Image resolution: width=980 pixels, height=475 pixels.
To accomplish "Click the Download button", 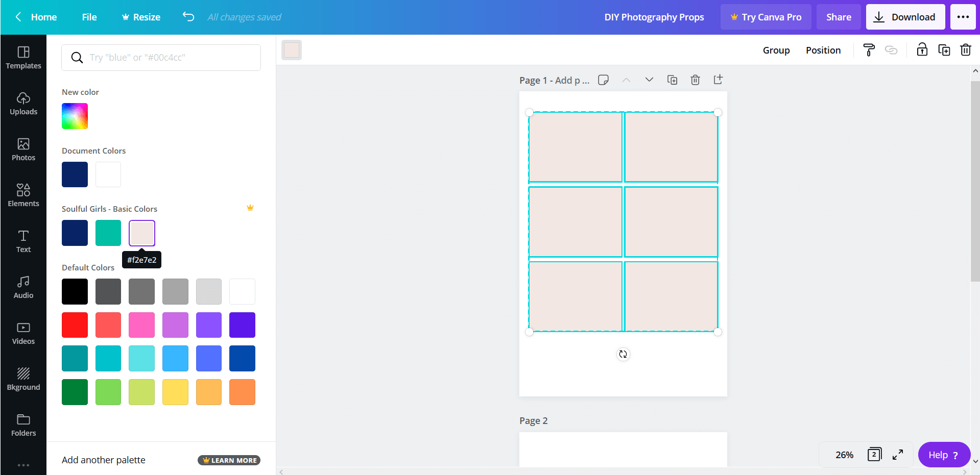I will [x=905, y=17].
